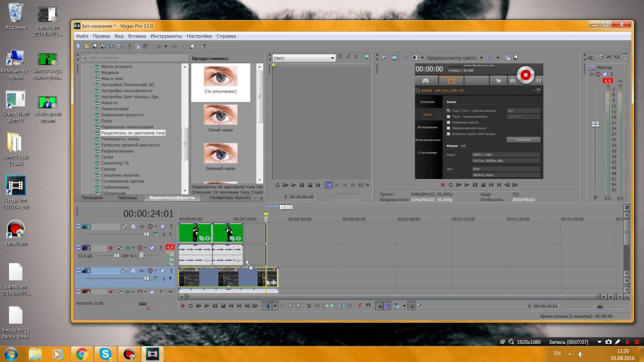Stop playback on the timeline transport
This screenshot has width=644, height=362.
point(223,306)
